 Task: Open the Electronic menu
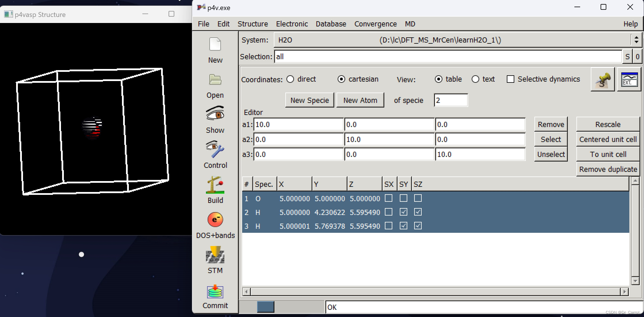pos(292,24)
